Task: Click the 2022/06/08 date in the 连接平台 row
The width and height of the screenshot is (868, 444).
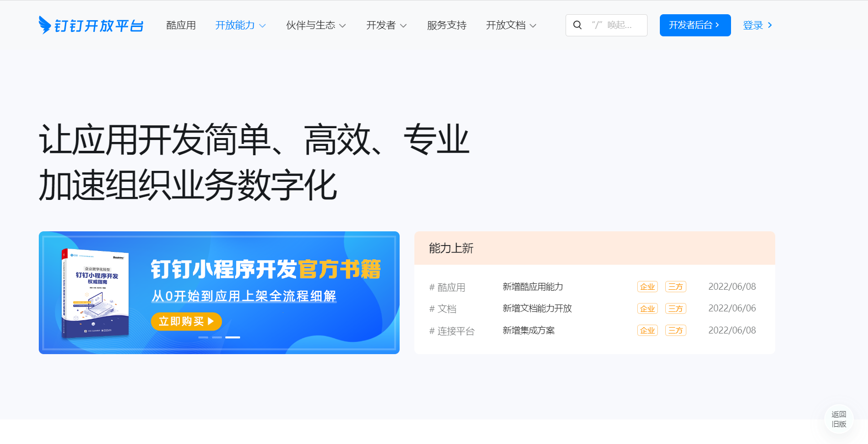Action: [732, 331]
